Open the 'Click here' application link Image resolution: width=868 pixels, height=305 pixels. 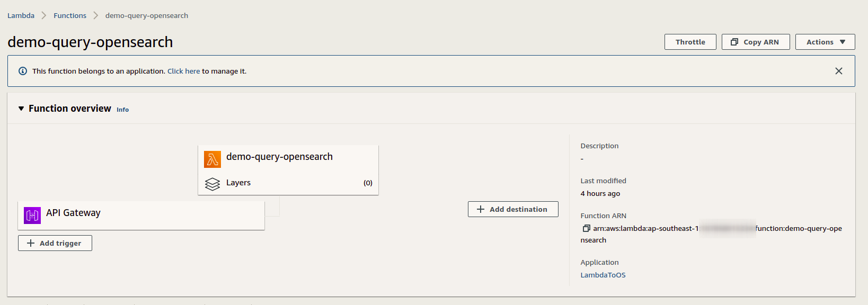point(184,71)
